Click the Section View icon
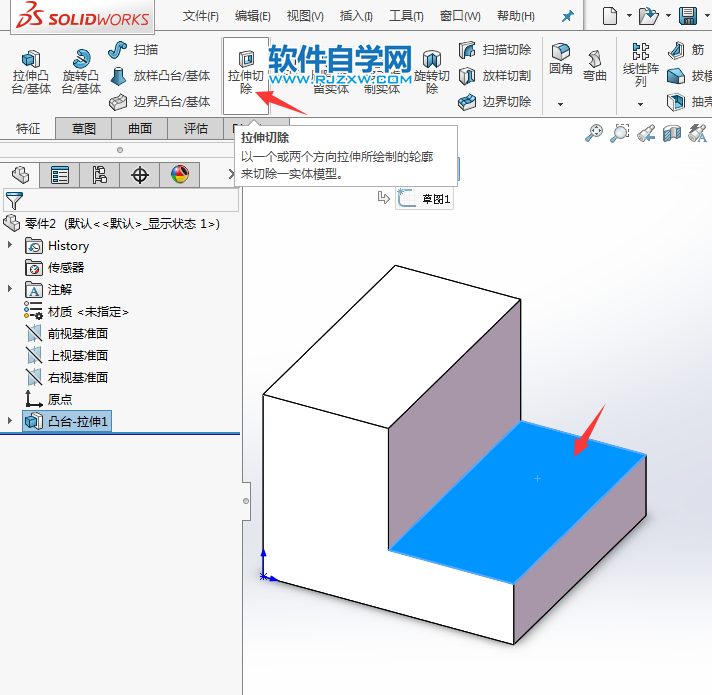This screenshot has height=695, width=712. 672,133
